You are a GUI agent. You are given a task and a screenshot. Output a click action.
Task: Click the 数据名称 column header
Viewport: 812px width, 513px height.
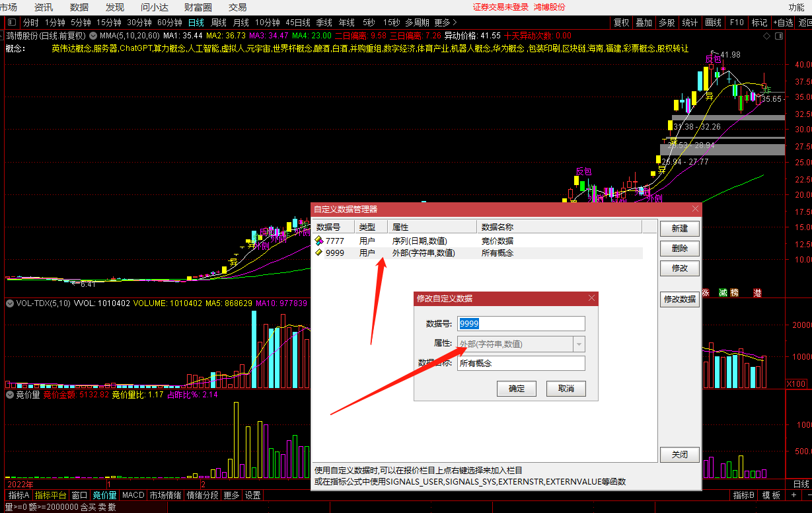tap(559, 227)
